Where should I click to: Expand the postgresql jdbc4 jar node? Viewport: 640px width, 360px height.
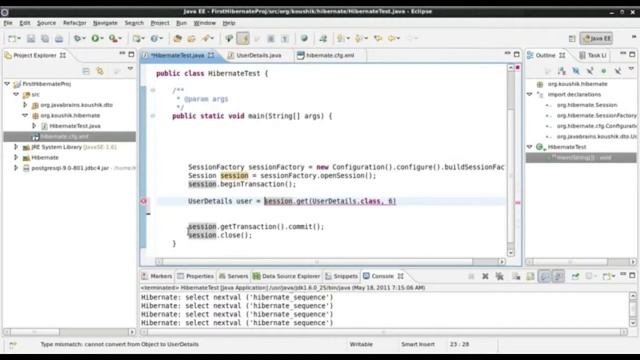(16, 168)
